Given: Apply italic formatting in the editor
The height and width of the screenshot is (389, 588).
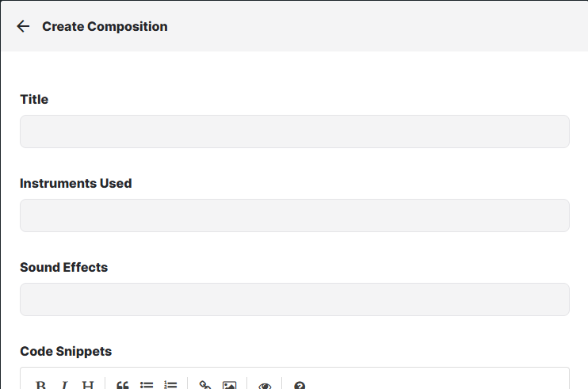Looking at the screenshot, I should pos(64,385).
